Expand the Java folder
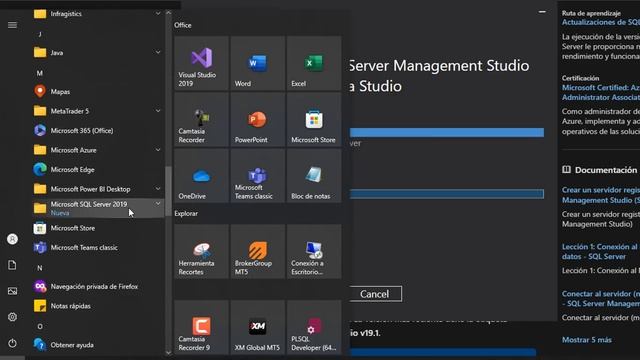The width and height of the screenshot is (640, 360). tap(98, 52)
